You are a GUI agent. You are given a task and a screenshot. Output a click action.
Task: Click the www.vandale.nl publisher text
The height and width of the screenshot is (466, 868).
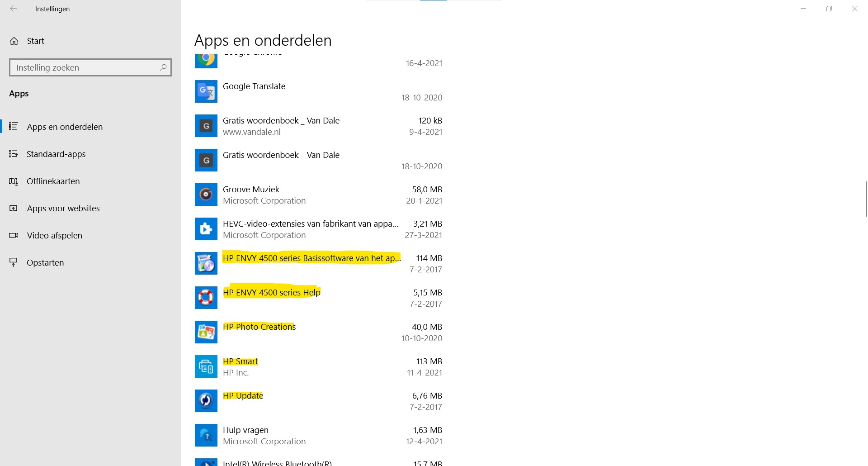(x=252, y=132)
